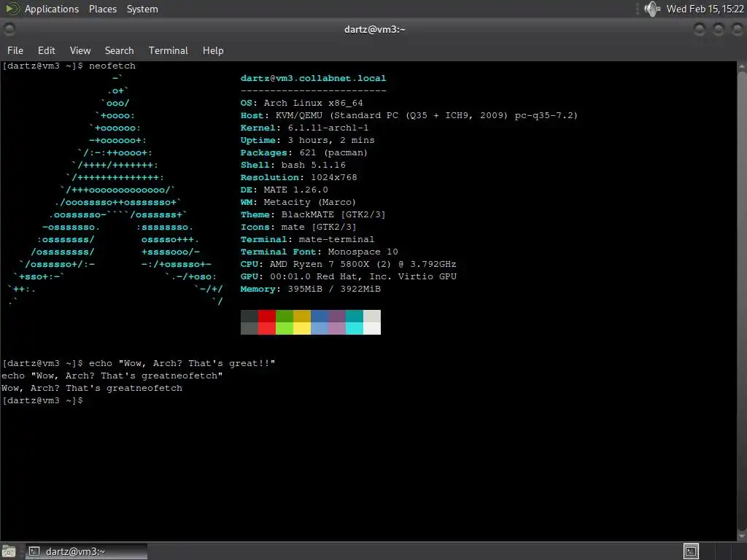Click the Arch Linux ASCII logo
Viewport: 747px width, 560px height.
coord(115,189)
